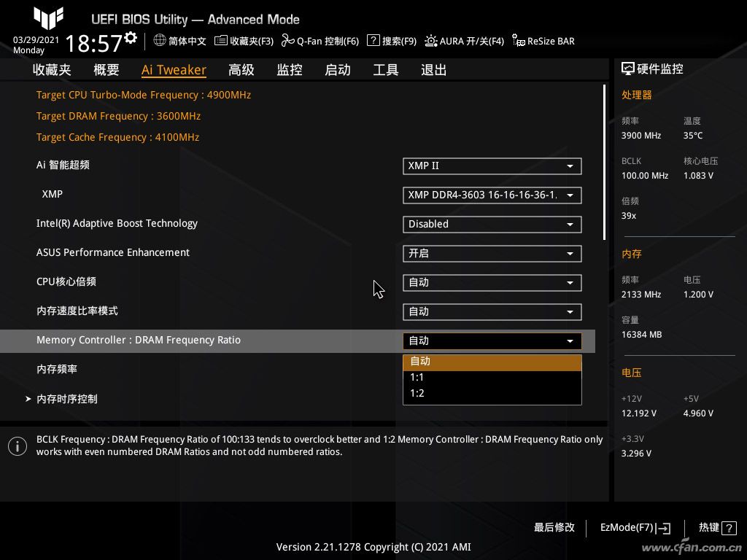Open the XMP DDR4-3603 profile dropdown
The image size is (747, 560).
[x=492, y=195]
